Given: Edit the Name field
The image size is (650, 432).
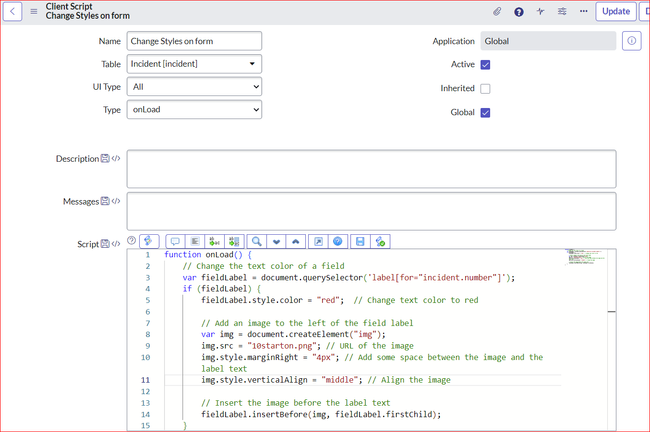Looking at the screenshot, I should coord(194,41).
